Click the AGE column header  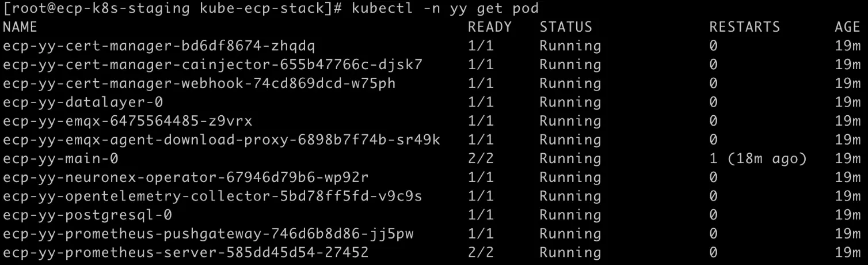[847, 27]
